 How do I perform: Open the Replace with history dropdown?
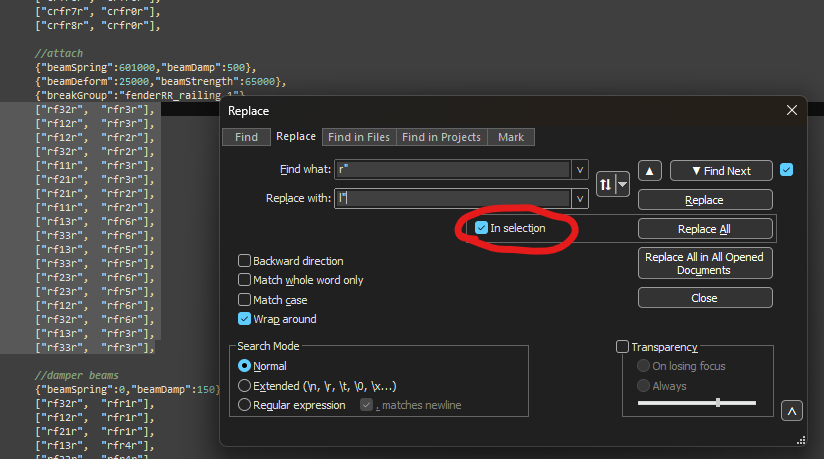579,199
